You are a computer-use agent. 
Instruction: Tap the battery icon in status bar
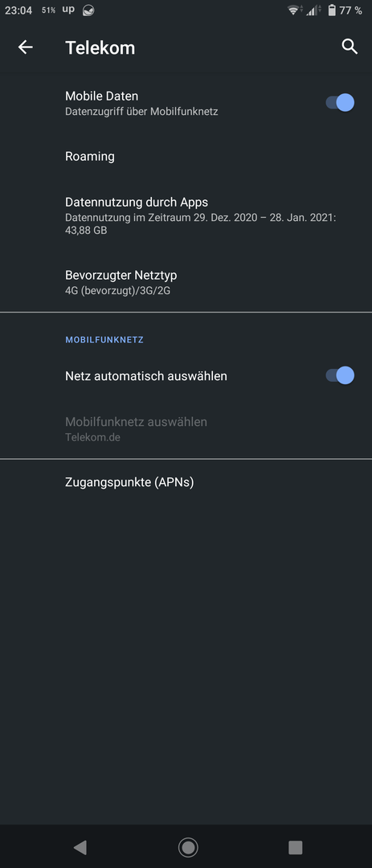[332, 10]
